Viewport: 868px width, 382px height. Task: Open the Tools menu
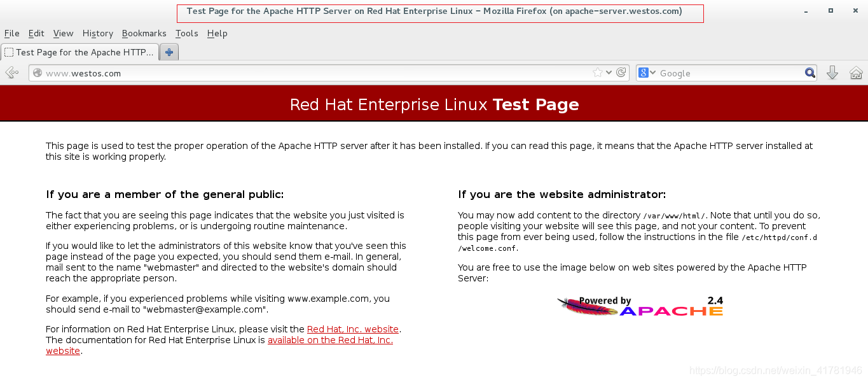pos(187,33)
